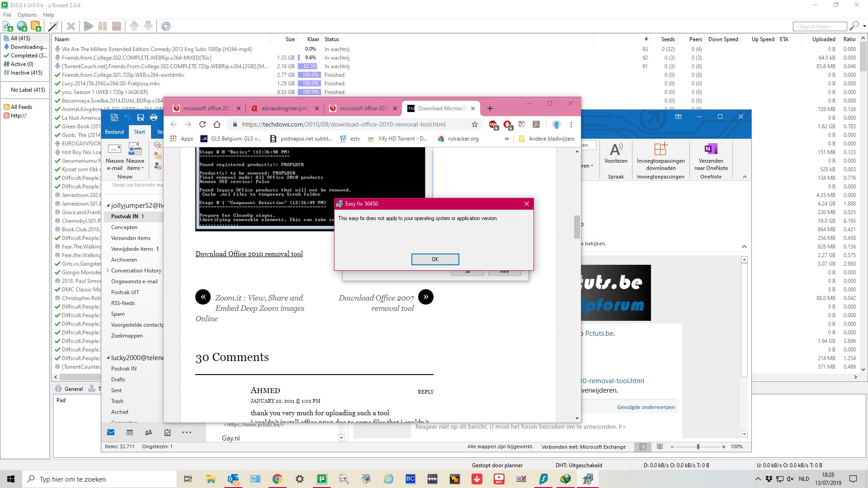Click the Windows taskbar search box
Screen dimensions: 868x488
tap(99, 479)
